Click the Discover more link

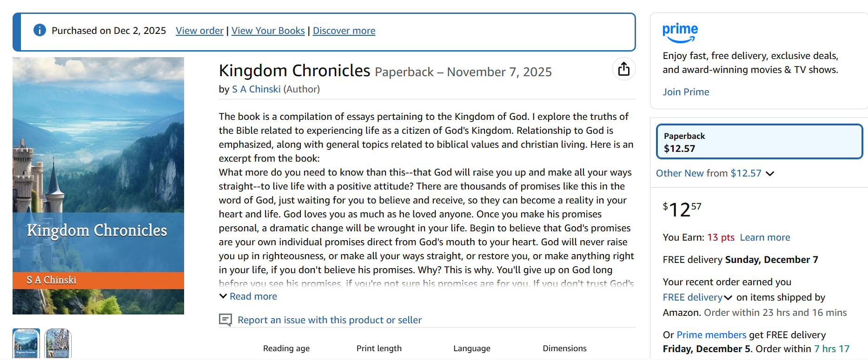(344, 31)
